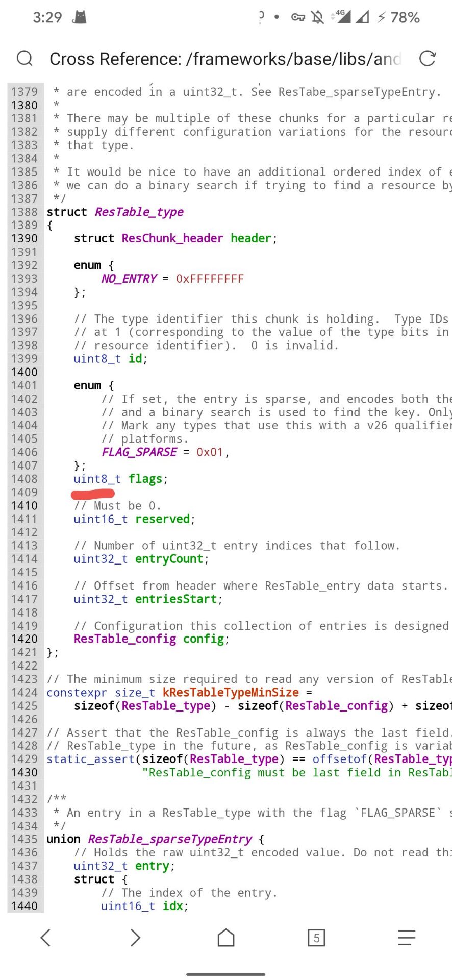Click the flags field symbol

145,479
